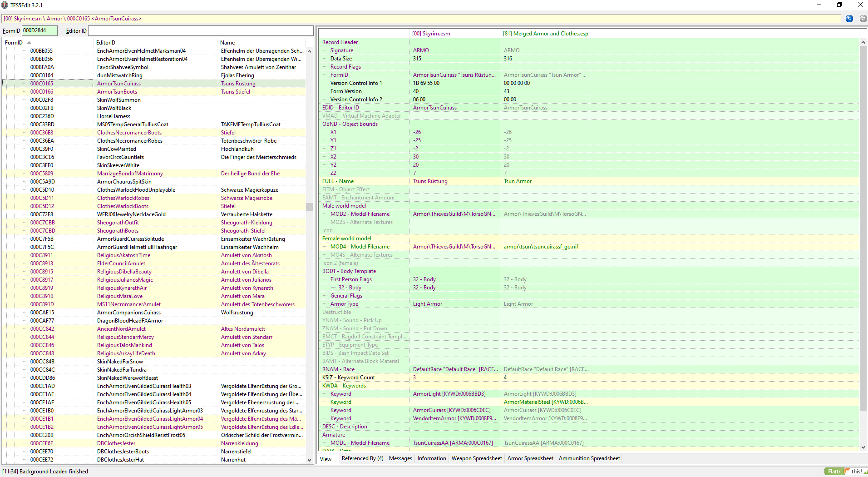Select the EnchArmorOrcishShieldResistFrost05 record
Screen dimensions: 868x477
[154, 435]
